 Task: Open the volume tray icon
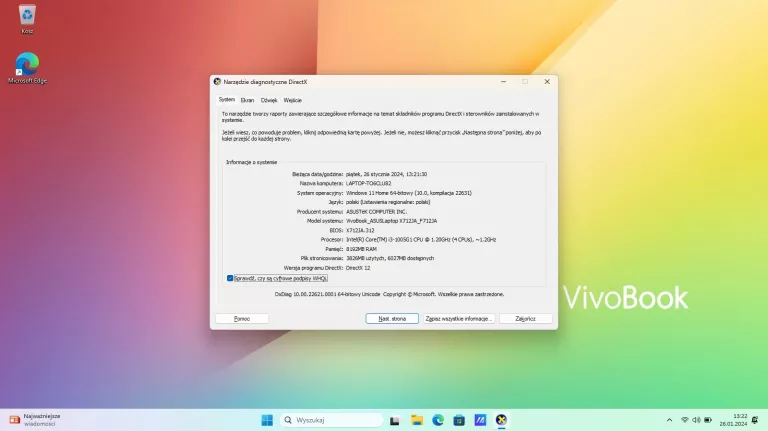coord(696,420)
